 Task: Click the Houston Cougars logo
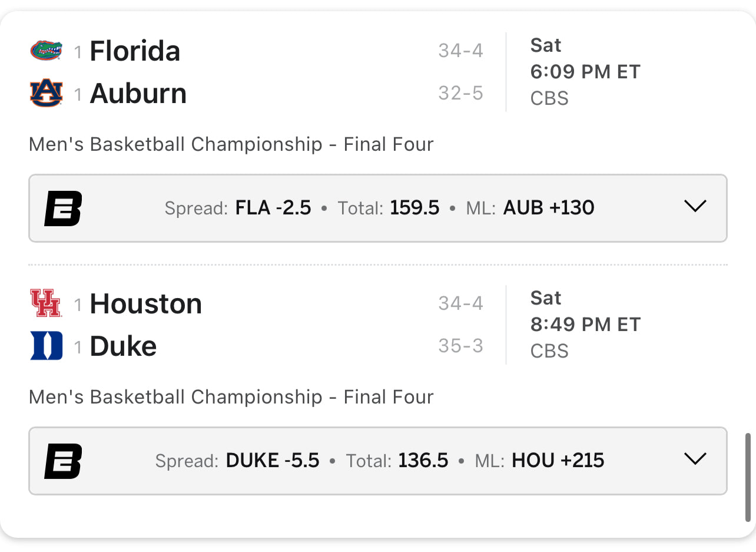[46, 303]
